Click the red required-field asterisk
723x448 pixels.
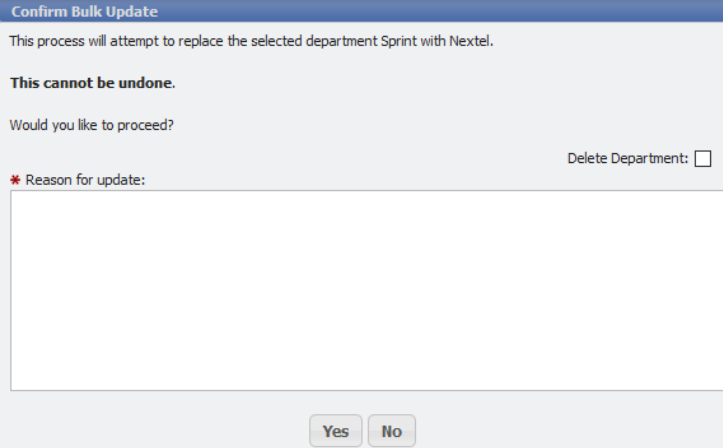[16, 180]
